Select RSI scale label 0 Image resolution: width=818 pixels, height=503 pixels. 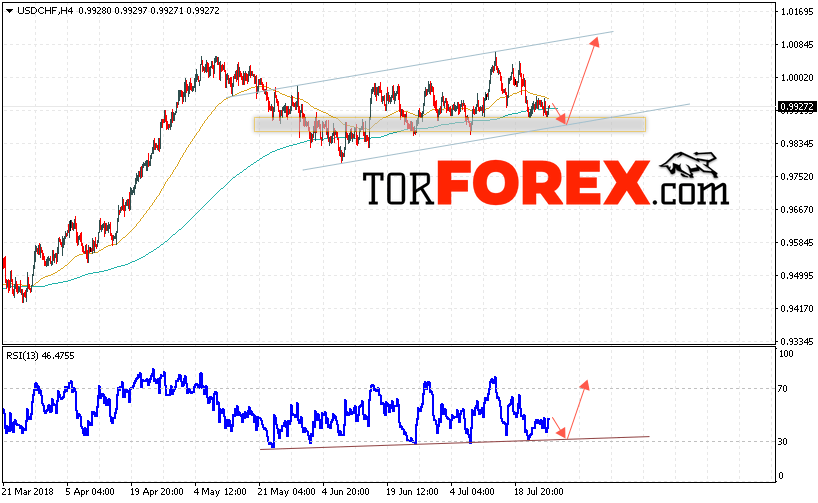(x=781, y=476)
